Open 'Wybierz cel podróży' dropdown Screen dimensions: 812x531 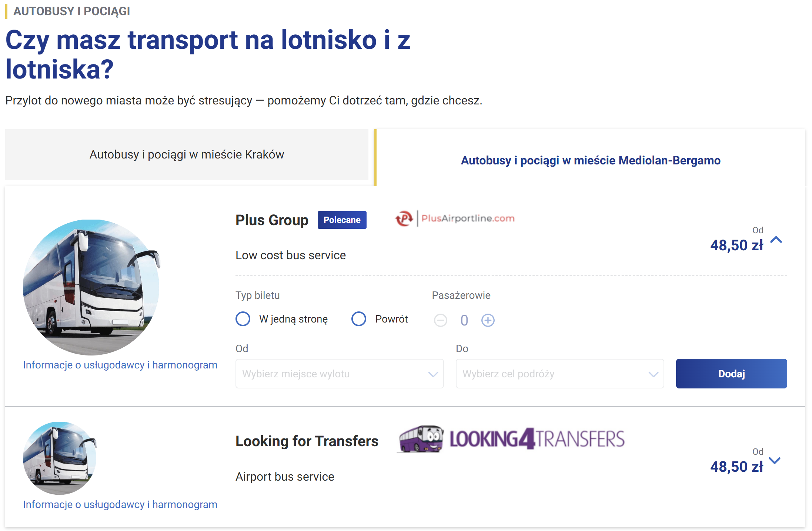click(559, 374)
